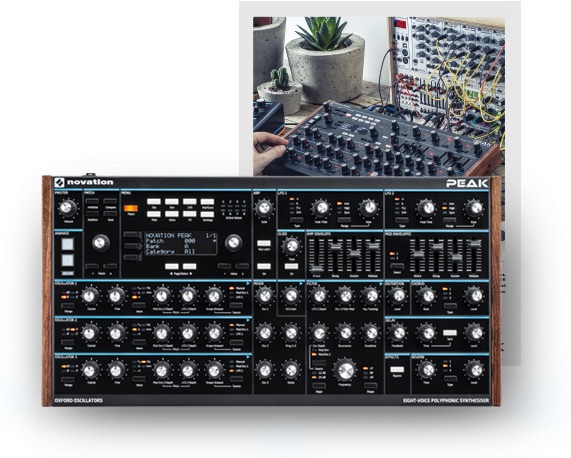Toggle the Glide On button
Viewport: 571px width, 458px height.
[x=291, y=266]
